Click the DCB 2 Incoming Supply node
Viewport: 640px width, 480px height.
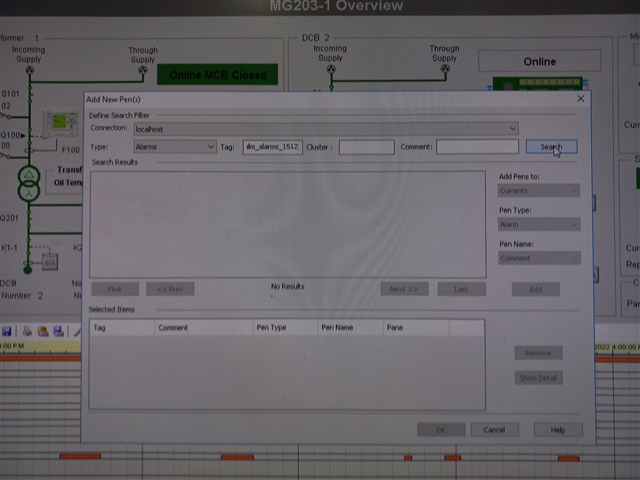pos(331,69)
